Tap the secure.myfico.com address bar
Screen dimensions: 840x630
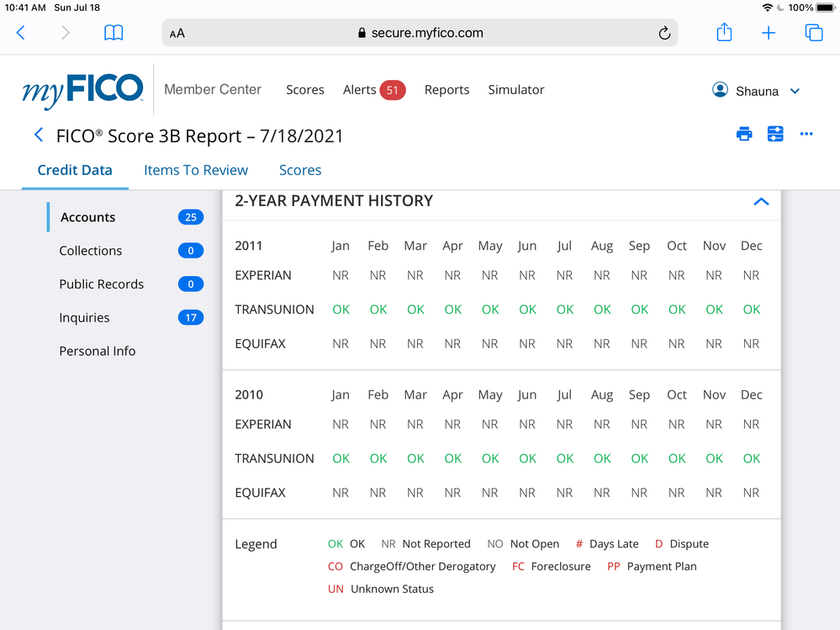tap(420, 33)
